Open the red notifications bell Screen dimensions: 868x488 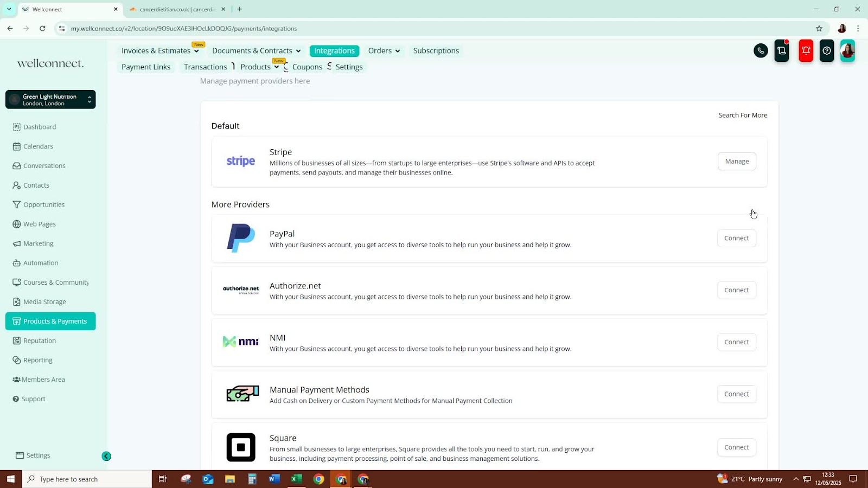pyautogui.click(x=806, y=50)
